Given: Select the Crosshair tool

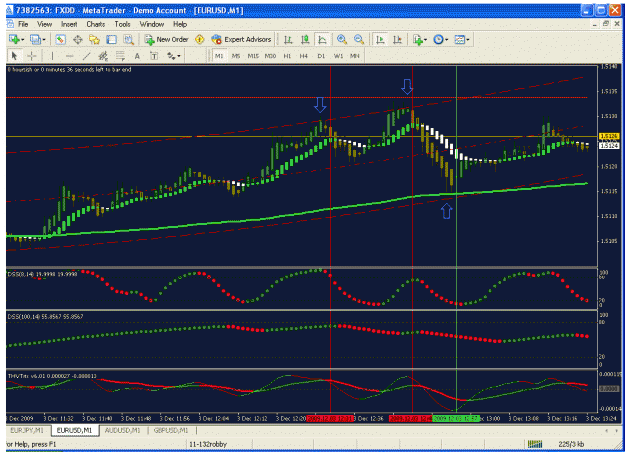Looking at the screenshot, I should pos(31,56).
